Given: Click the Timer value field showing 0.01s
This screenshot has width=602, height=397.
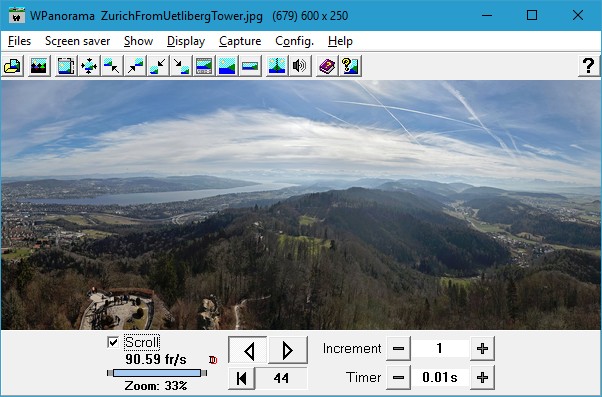Looking at the screenshot, I should click(x=440, y=377).
